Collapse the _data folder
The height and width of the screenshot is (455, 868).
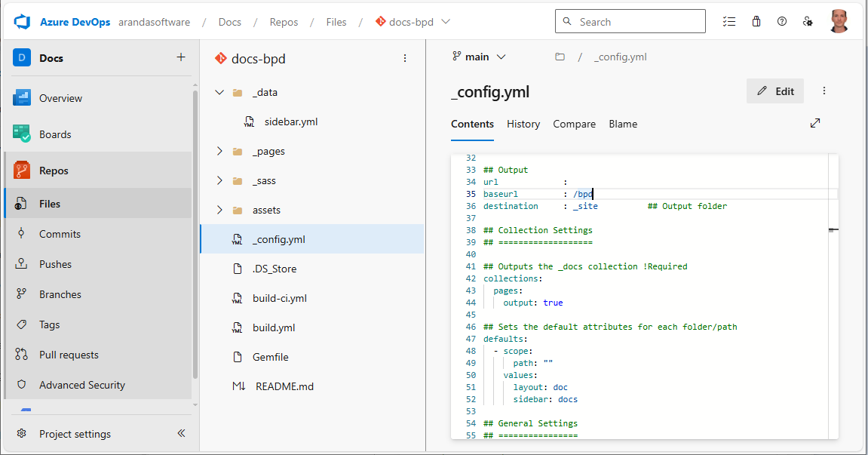219,92
